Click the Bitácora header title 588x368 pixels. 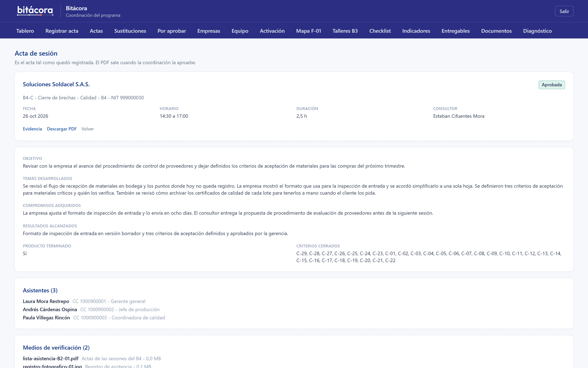coord(76,8)
